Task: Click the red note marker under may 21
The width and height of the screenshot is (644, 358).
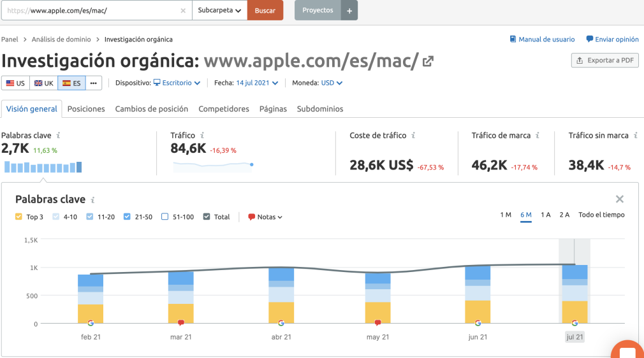Action: click(x=377, y=323)
